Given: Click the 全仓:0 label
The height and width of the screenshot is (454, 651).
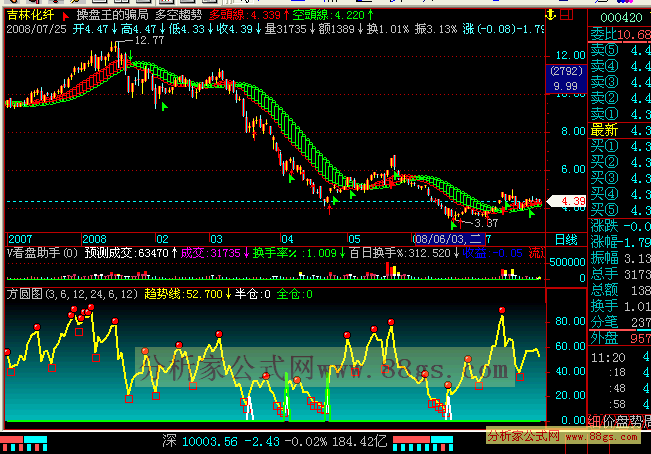Looking at the screenshot, I should (294, 294).
